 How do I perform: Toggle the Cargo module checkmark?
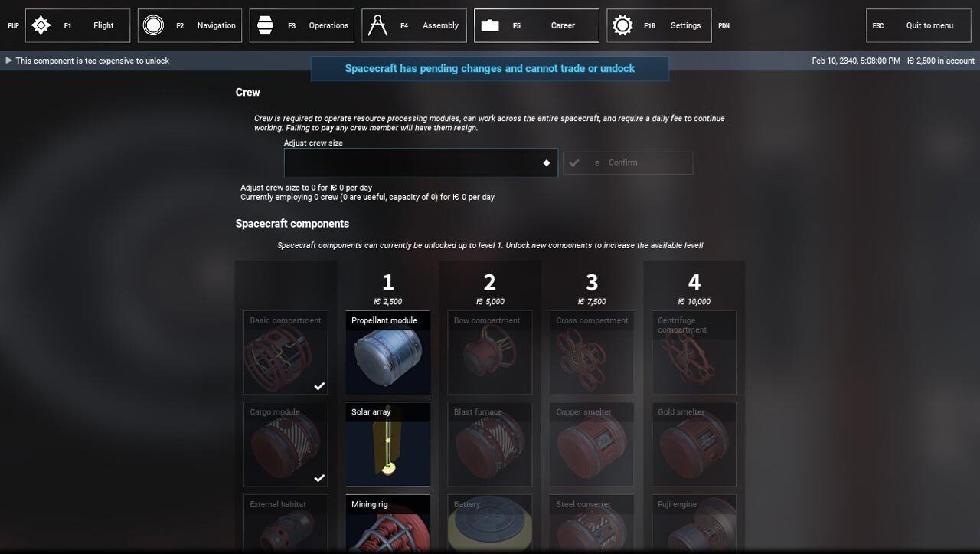click(319, 477)
